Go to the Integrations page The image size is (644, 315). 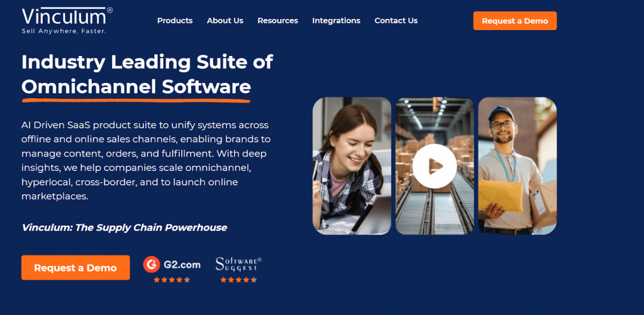[x=336, y=21]
